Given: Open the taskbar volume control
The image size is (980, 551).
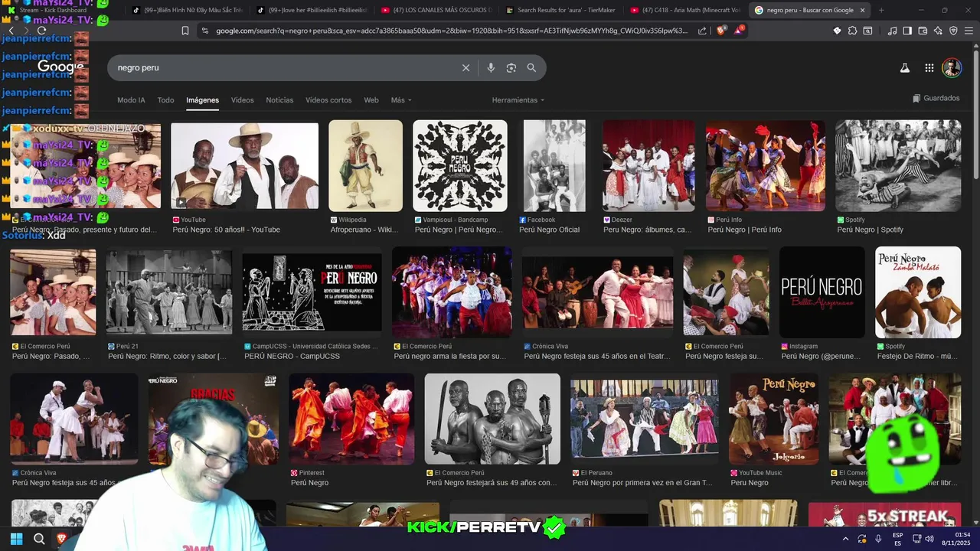Looking at the screenshot, I should click(x=929, y=539).
